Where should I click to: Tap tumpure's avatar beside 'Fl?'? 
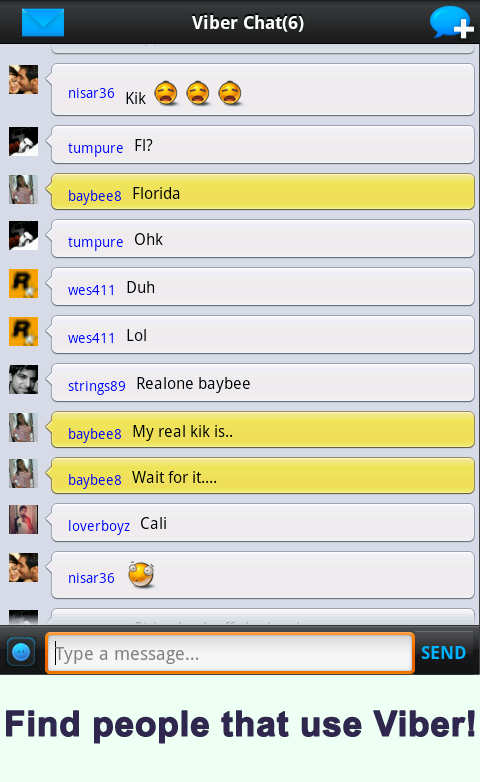coord(23,142)
